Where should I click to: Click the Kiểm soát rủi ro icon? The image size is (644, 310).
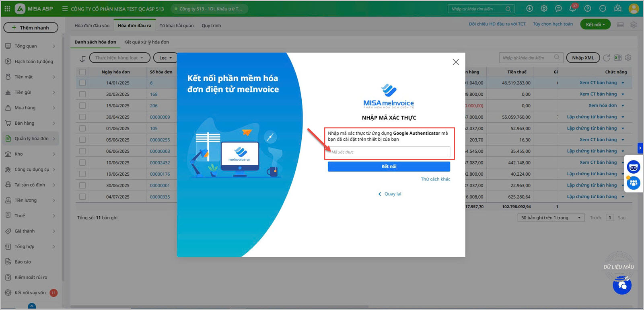8,277
